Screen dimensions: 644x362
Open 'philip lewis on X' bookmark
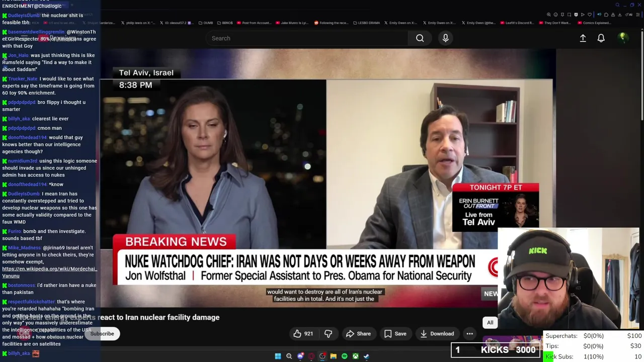[x=137, y=23]
